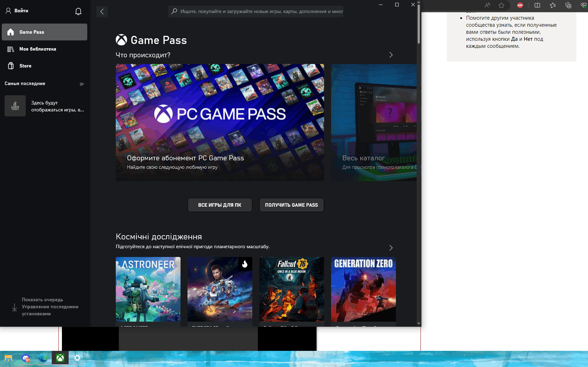Viewport: 588px width, 367px height.
Task: Open Microsoft Edge from taskbar
Action: click(x=43, y=358)
